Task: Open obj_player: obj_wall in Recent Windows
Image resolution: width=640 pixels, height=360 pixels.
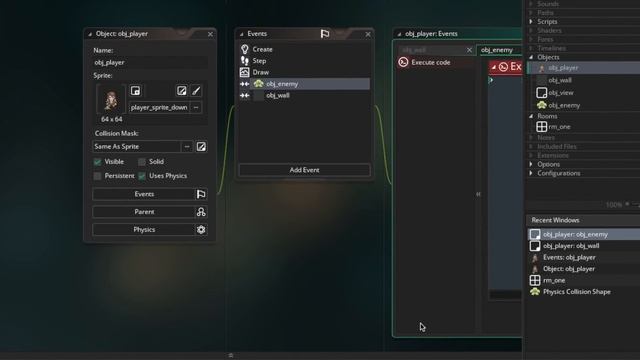Action: tap(584, 246)
